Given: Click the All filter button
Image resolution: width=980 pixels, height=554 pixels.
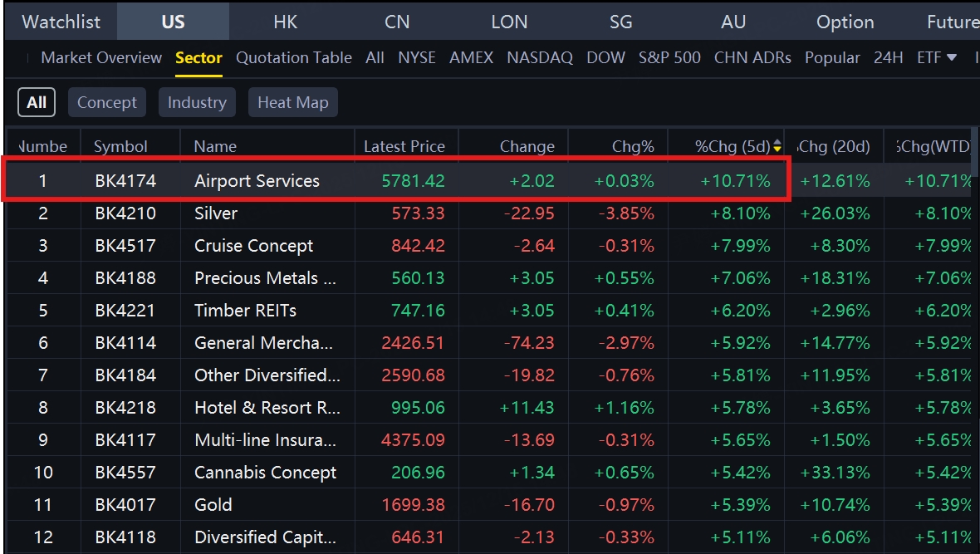Looking at the screenshot, I should (x=37, y=103).
